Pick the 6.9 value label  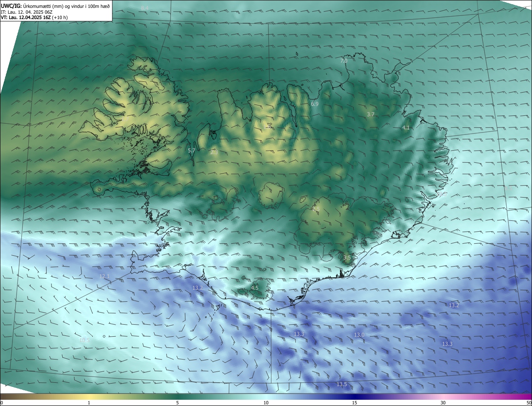[315, 104]
